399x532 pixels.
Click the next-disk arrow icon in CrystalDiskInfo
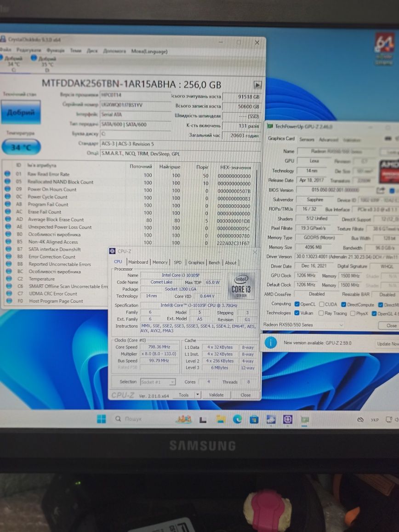pos(257,85)
